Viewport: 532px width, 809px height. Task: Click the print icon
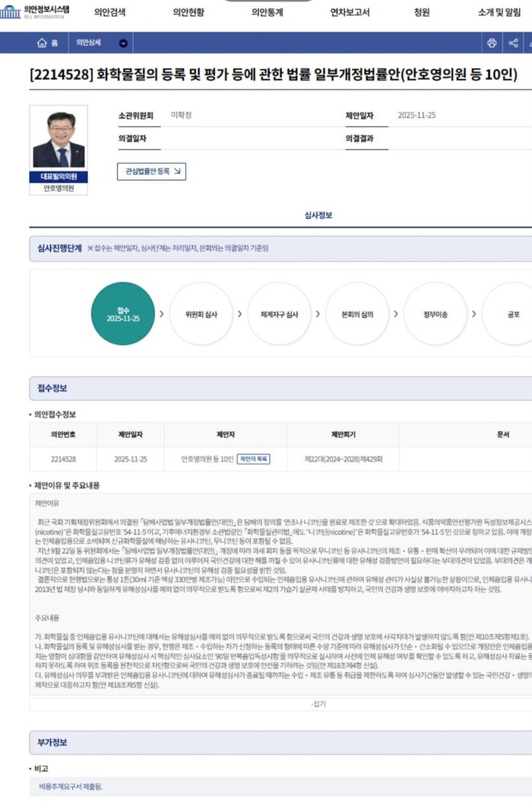492,43
